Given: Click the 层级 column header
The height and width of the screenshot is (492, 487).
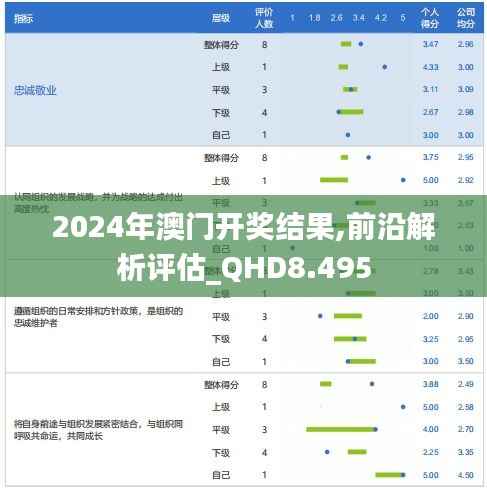Looking at the screenshot, I should point(221,18).
